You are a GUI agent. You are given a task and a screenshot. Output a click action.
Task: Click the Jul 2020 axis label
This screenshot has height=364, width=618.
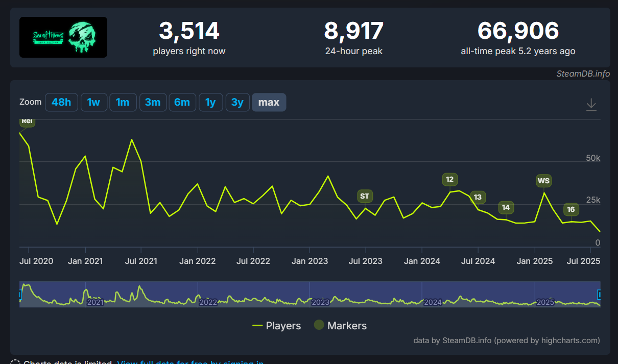35,261
